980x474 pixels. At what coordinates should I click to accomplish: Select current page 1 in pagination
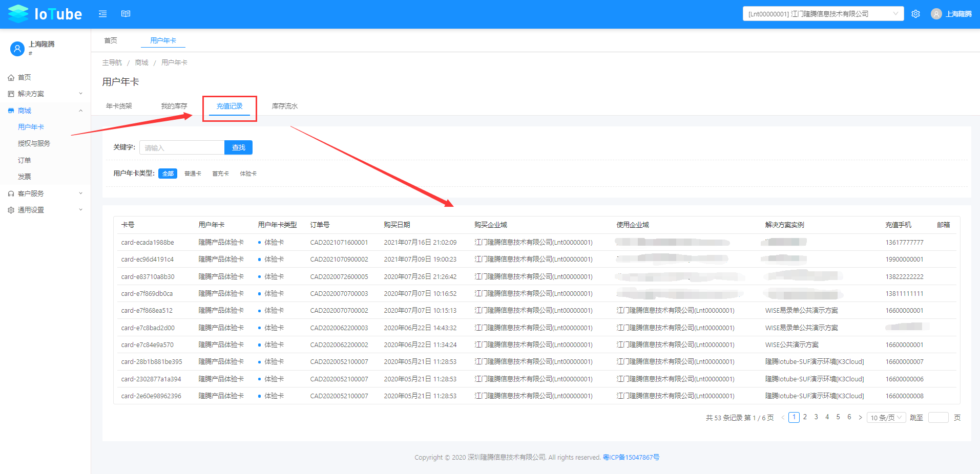[x=794, y=417]
